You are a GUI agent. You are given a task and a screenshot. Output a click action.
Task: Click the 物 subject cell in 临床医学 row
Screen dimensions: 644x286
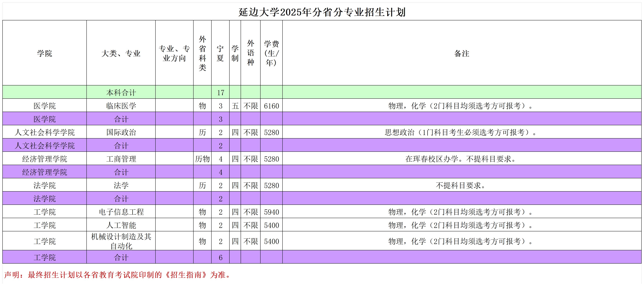(x=202, y=105)
